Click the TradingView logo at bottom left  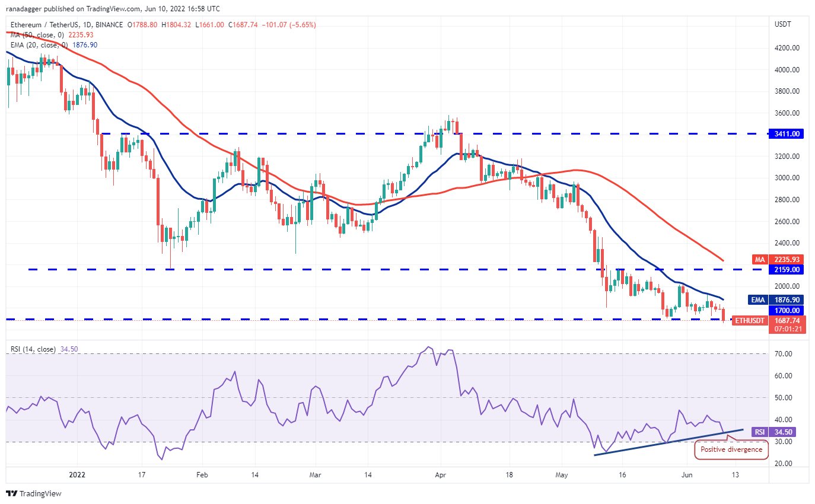coord(34,493)
